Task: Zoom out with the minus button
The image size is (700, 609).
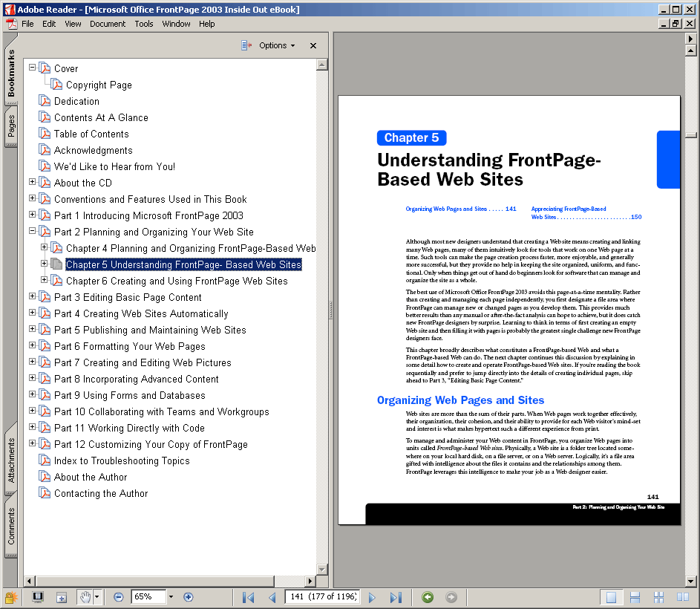Action: 118,597
